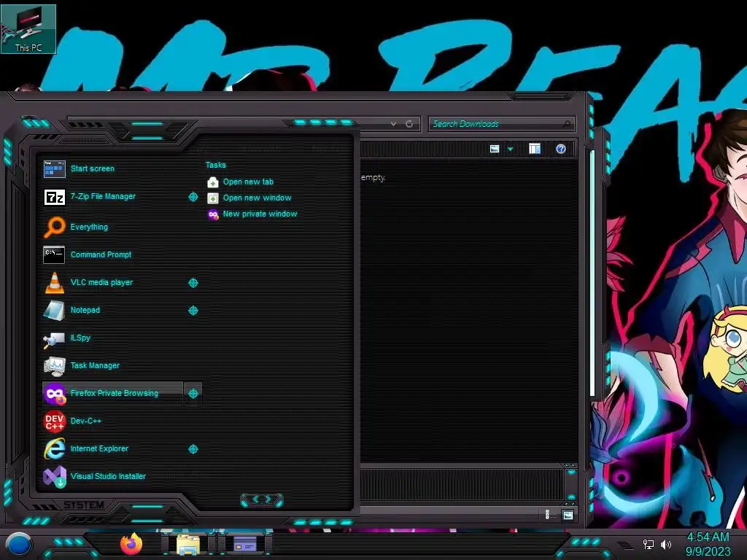
Task: Click the Explorer help question-mark icon
Action: [x=561, y=149]
